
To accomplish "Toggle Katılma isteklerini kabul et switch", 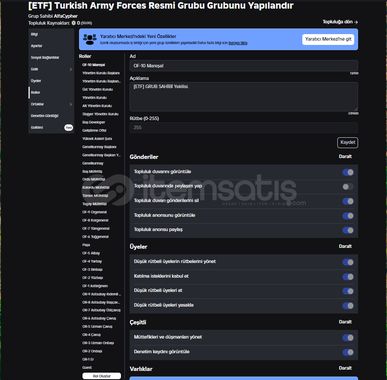I will click(348, 277).
